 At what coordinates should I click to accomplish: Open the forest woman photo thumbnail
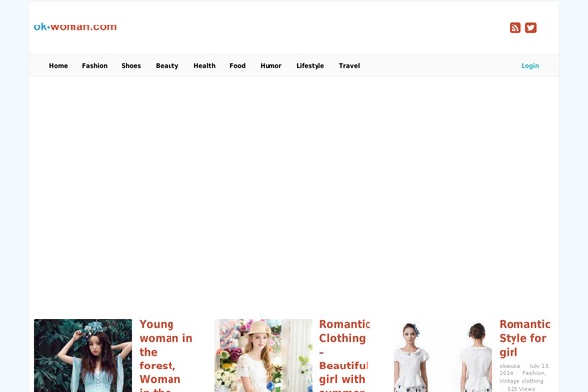click(x=83, y=356)
